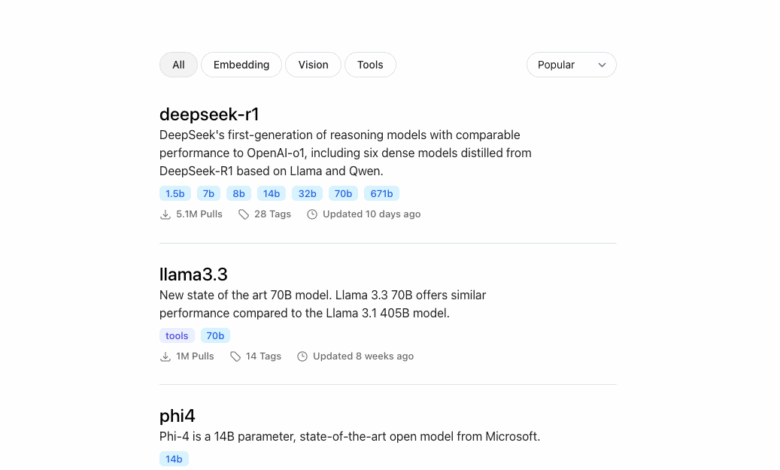
Task: Click the 7b tag under deepseek-r1
Action: [208, 193]
